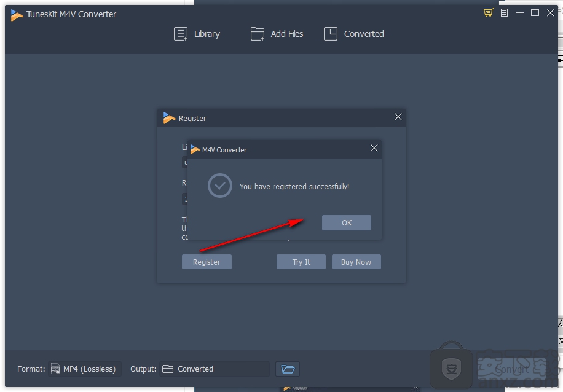Select the Converted label in top toolbar
The image size is (563, 392).
(x=364, y=34)
